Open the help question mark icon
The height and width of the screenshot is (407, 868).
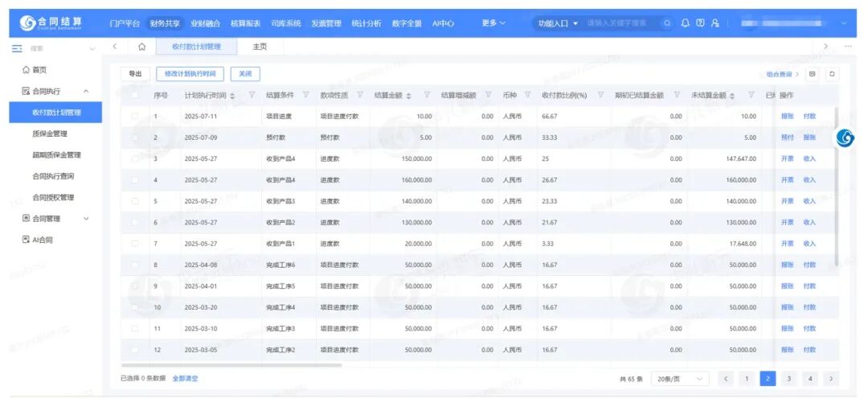pos(700,23)
